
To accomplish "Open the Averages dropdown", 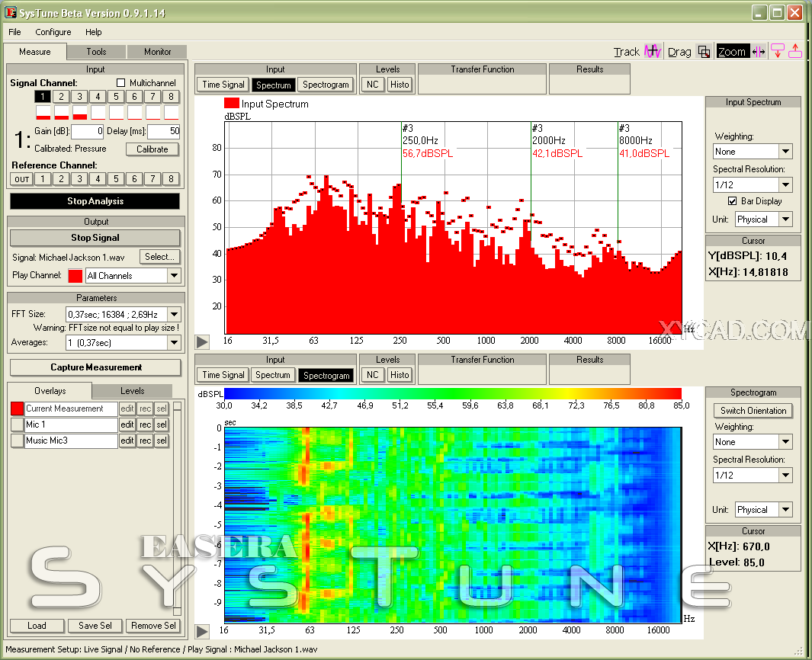I will (x=174, y=342).
